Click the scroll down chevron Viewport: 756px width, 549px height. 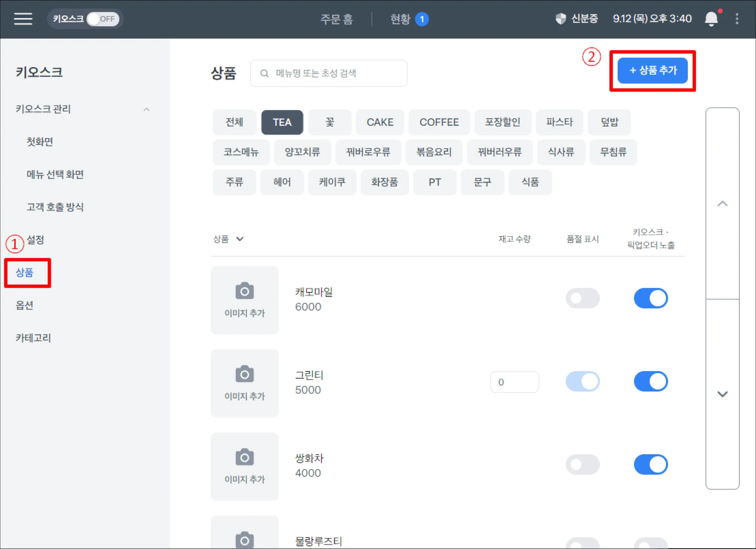point(722,394)
